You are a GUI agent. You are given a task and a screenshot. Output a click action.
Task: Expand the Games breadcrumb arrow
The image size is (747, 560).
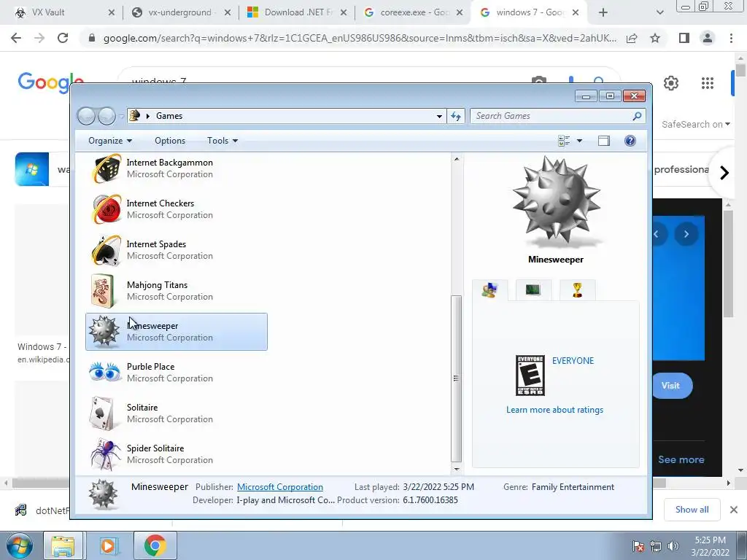[147, 116]
